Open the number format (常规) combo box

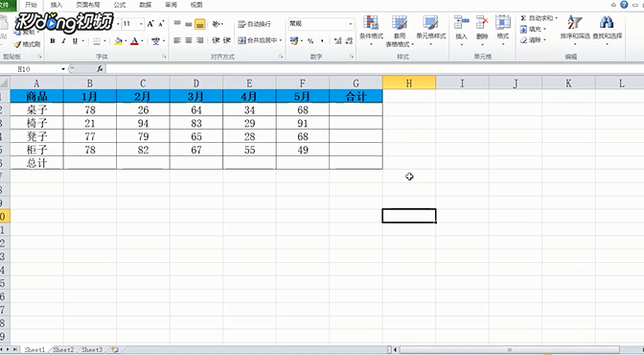coord(321,23)
